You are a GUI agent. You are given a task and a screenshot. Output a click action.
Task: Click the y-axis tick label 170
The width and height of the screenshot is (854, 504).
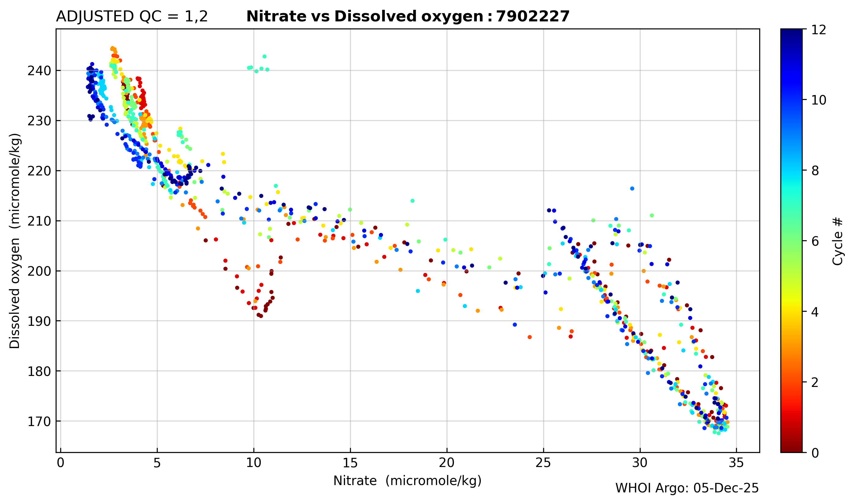click(39, 421)
